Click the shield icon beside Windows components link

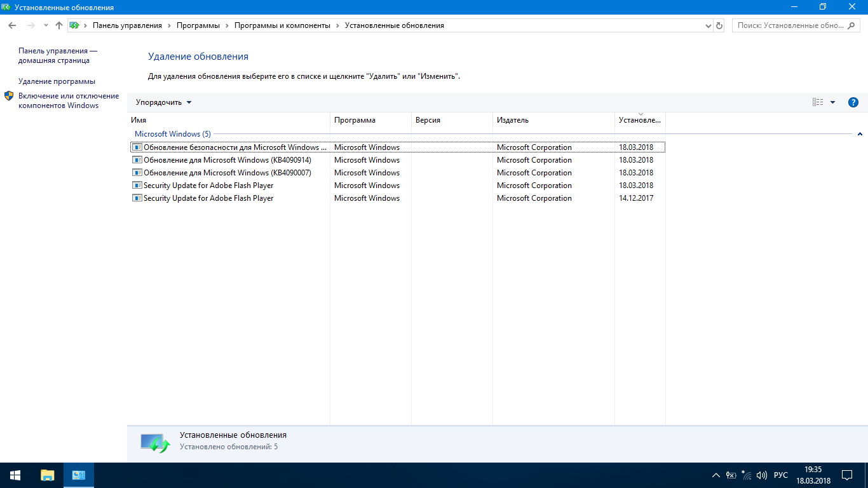(9, 96)
